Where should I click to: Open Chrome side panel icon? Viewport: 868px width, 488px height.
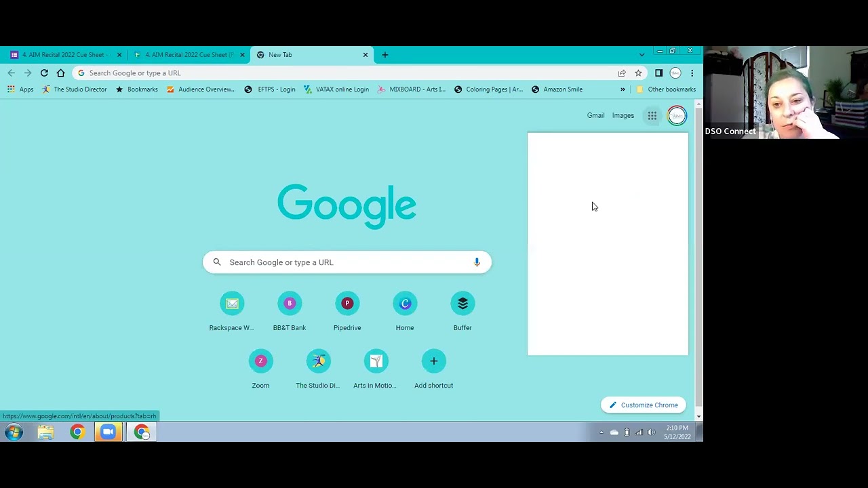tap(658, 73)
